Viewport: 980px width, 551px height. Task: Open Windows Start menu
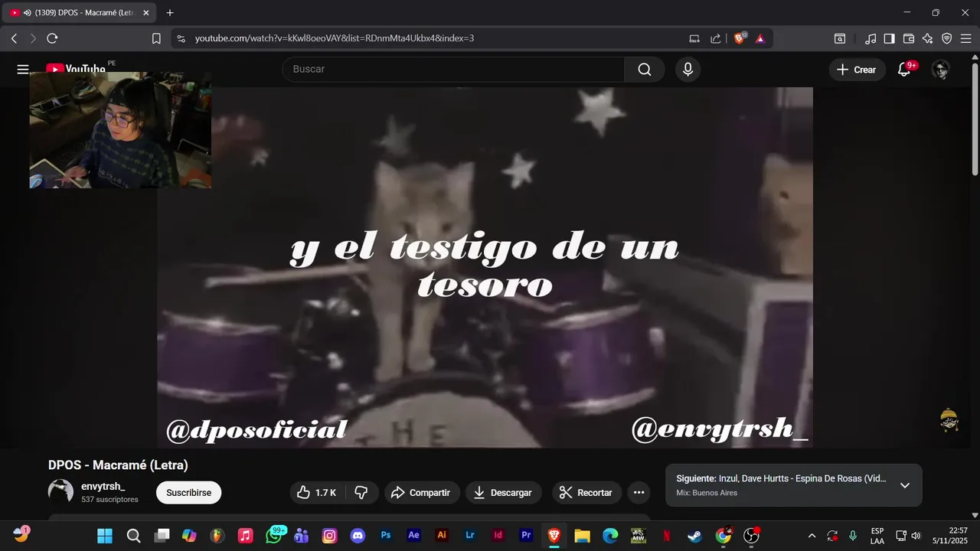coord(105,536)
